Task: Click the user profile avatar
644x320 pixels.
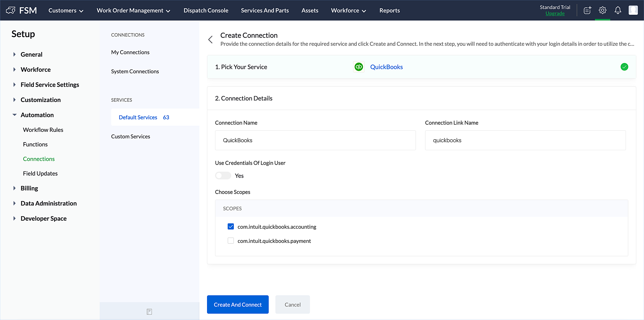Action: pos(633,10)
